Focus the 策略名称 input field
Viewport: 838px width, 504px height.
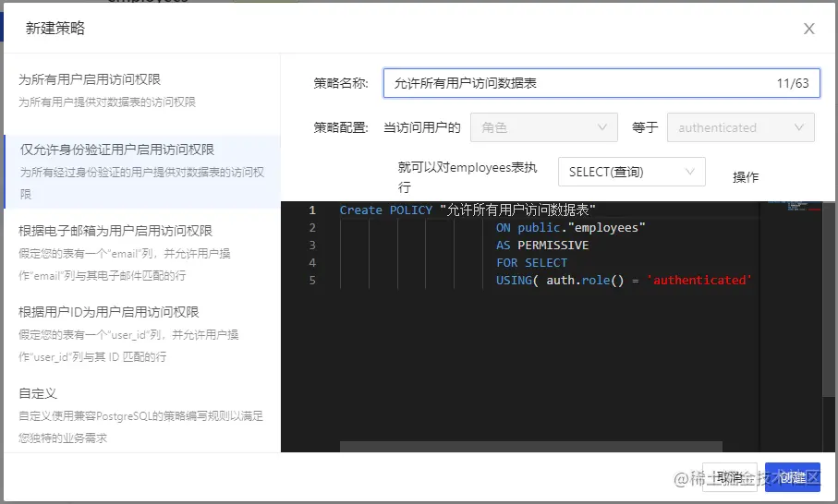pos(601,83)
